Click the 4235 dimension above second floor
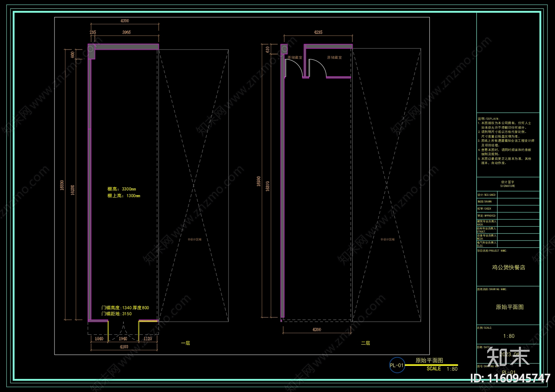 click(x=318, y=32)
